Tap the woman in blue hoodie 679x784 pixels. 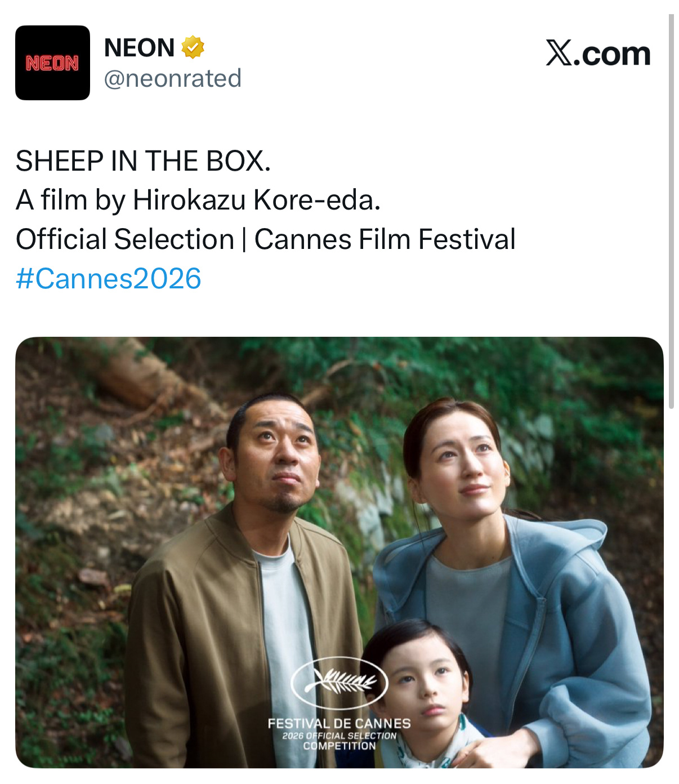point(507,563)
